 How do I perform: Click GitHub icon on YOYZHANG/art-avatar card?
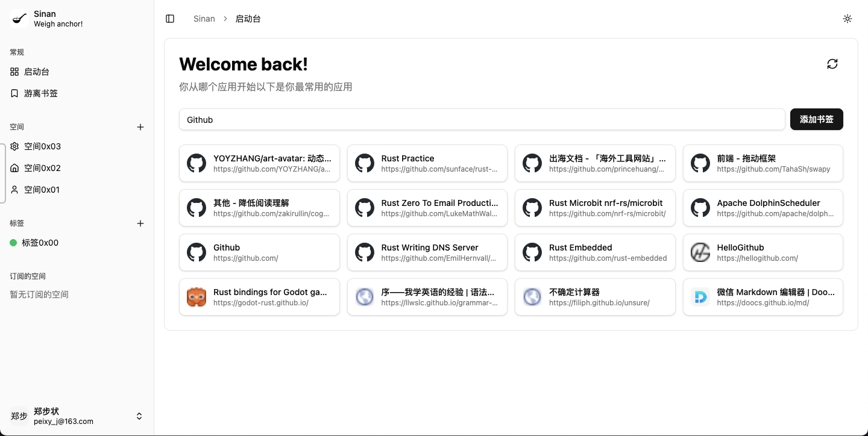197,163
